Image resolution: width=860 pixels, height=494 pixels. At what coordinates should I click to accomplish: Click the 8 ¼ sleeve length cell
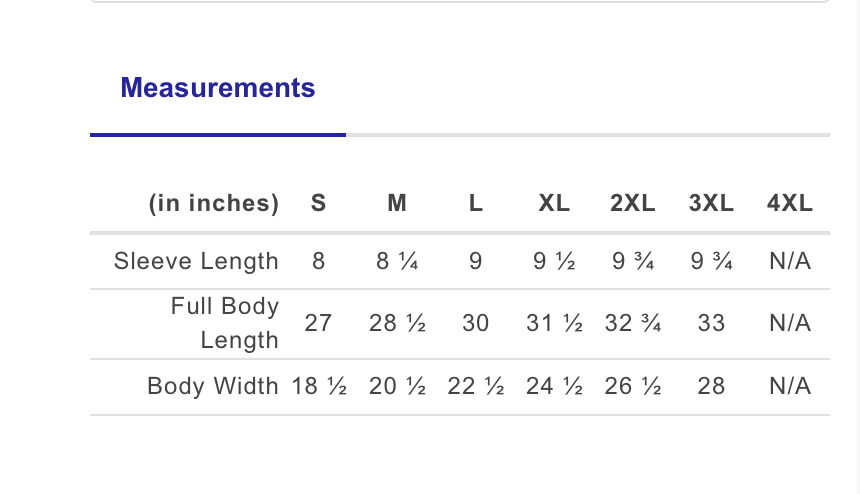pos(397,261)
